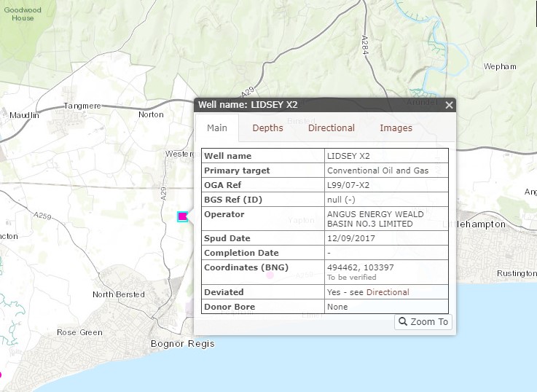537x392 pixels.
Task: Switch to the Depths tab
Action: tap(267, 128)
